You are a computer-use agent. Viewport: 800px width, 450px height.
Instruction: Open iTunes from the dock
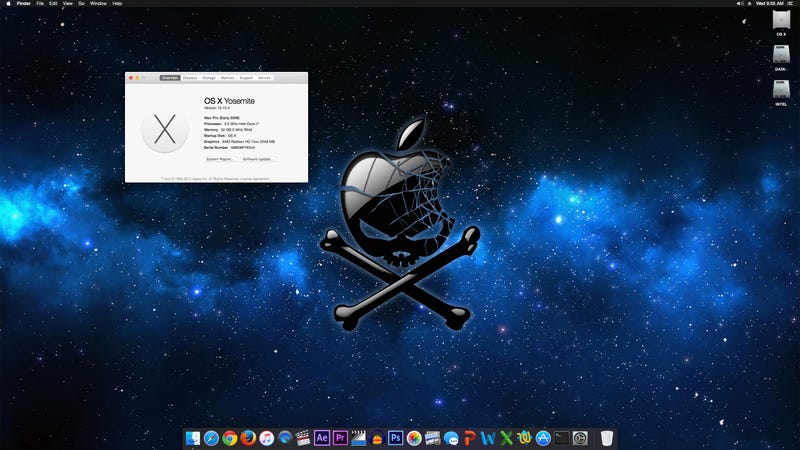point(266,438)
